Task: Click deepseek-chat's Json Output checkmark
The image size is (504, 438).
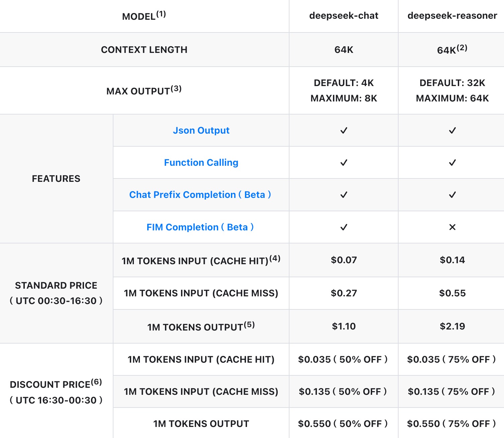Action: [344, 130]
